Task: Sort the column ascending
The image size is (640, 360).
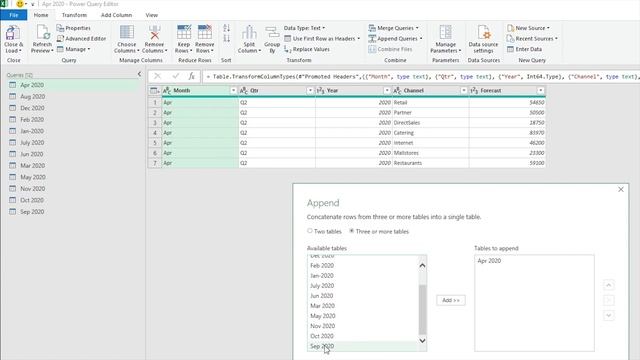Action: 227,28
